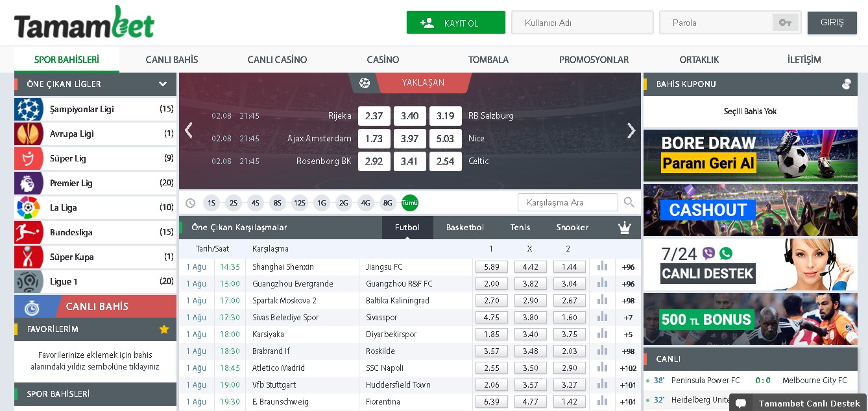This screenshot has height=411, width=868.
Task: Open the Bore Draw promo banner
Action: (x=751, y=155)
